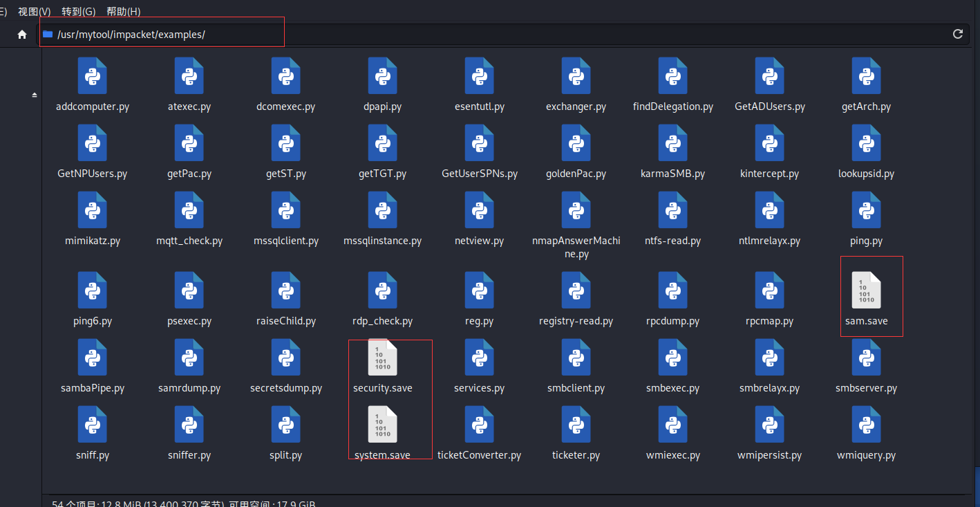Select the wmiexec.py file icon

click(673, 425)
